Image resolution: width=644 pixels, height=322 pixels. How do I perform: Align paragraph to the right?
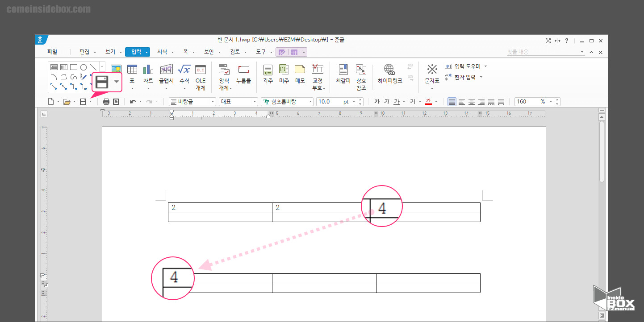coord(481,102)
